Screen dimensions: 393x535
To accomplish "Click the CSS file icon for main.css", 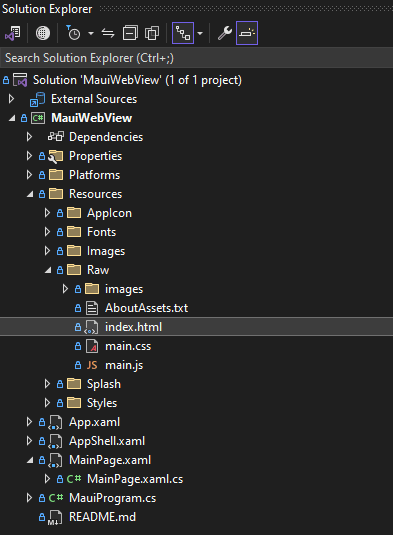I will click(x=92, y=346).
